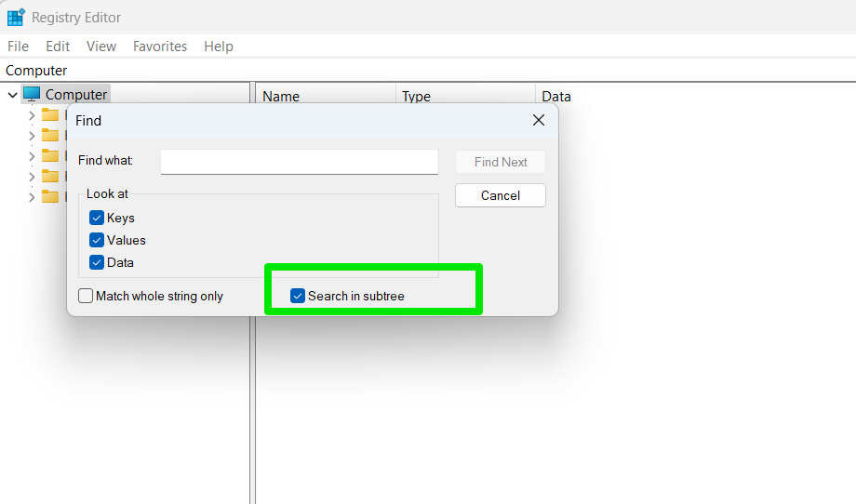Open the View menu
The height and width of the screenshot is (504, 856).
101,46
